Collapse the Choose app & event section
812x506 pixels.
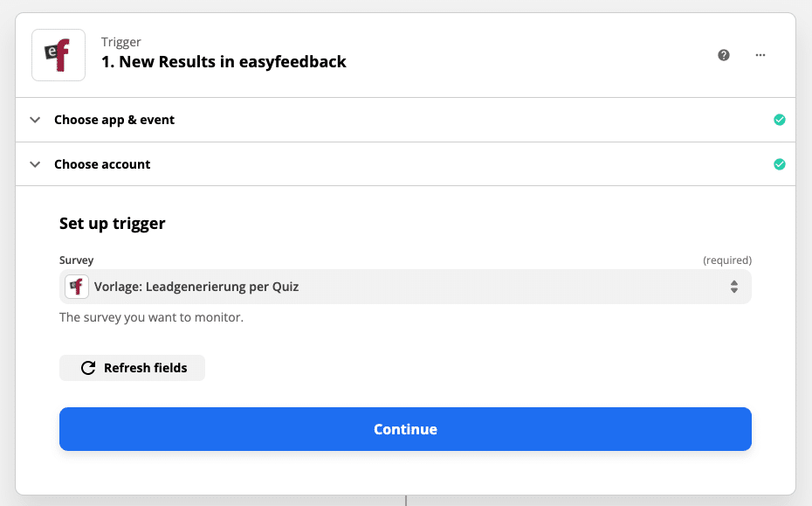(x=34, y=120)
